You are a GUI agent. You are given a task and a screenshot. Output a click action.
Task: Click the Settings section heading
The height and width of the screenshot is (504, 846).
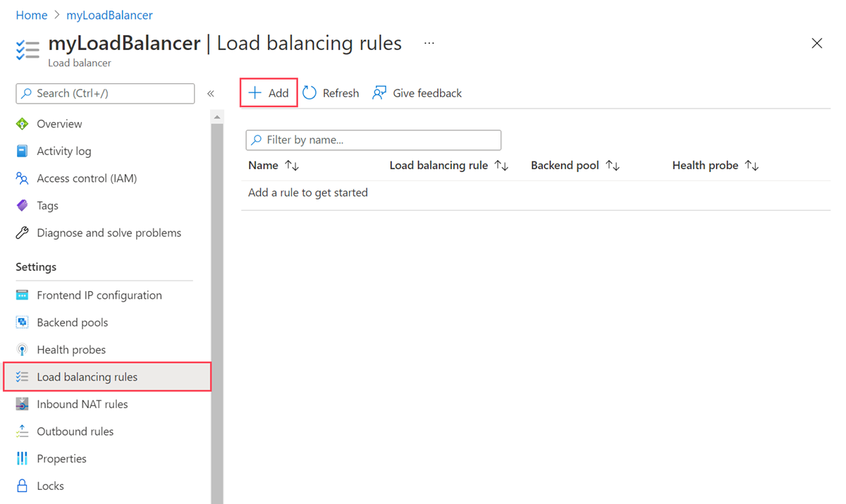pyautogui.click(x=36, y=267)
